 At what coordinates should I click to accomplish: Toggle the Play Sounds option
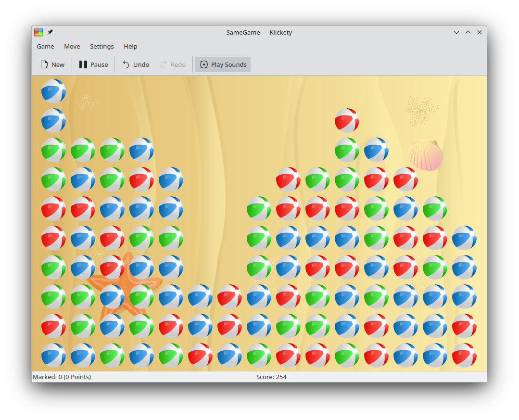pos(223,64)
